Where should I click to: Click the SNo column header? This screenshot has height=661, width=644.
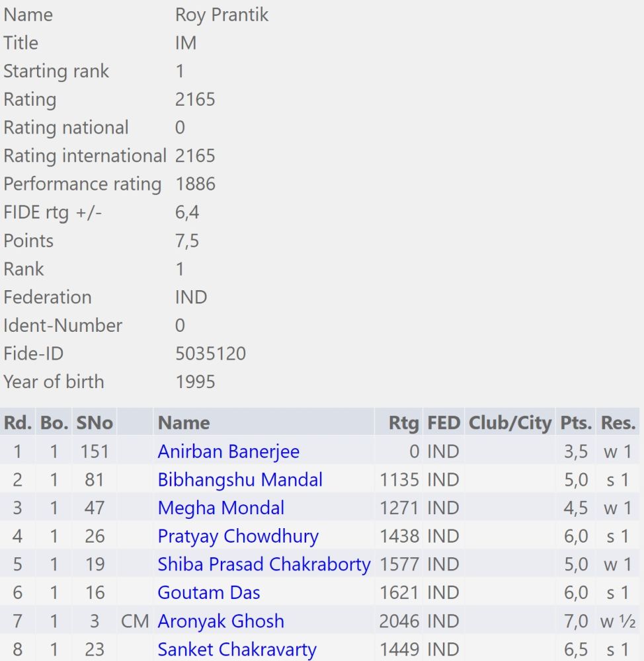point(95,423)
